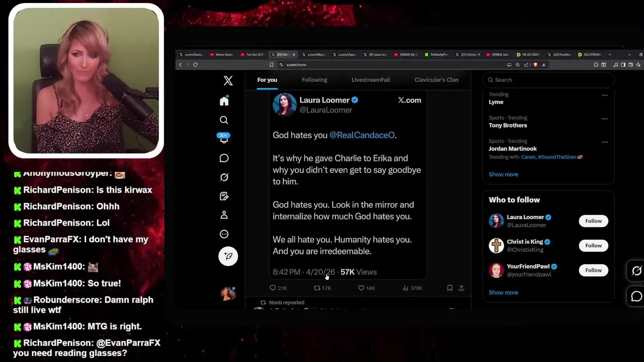Switch to the For you tab
The height and width of the screenshot is (362, 644).
(x=267, y=80)
